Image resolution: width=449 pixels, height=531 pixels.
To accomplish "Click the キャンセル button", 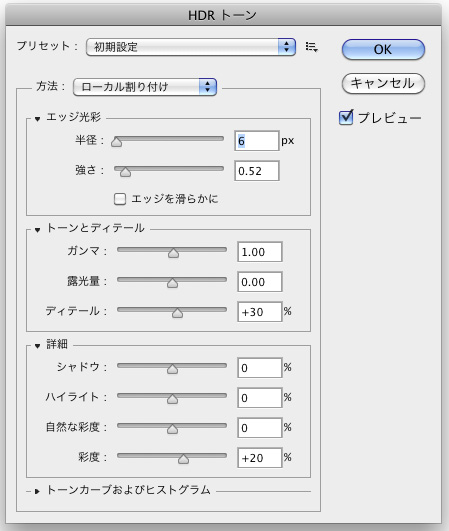I will pyautogui.click(x=383, y=83).
